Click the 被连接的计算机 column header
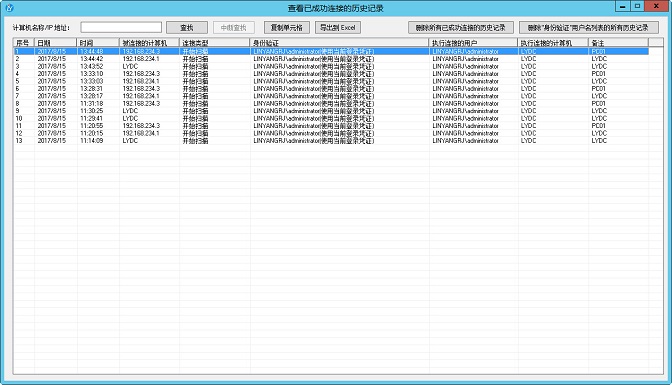Image resolution: width=672 pixels, height=385 pixels. tap(149, 43)
